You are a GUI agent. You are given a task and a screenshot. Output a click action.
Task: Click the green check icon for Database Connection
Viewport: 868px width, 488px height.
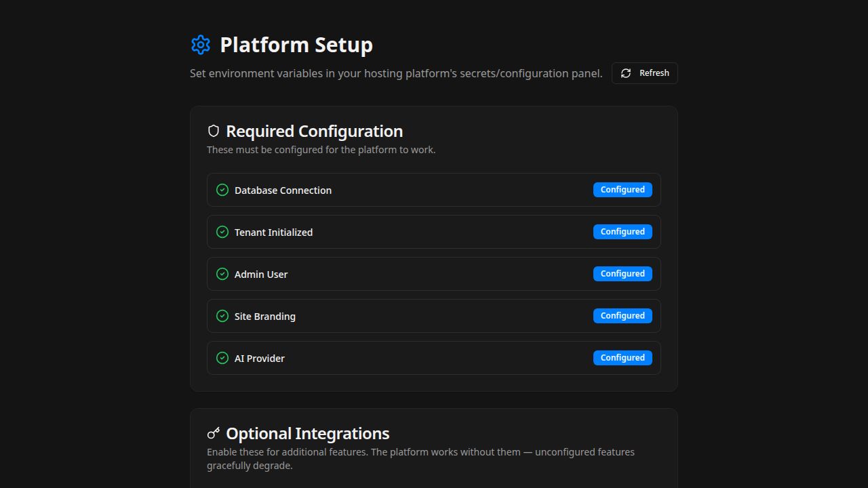click(222, 190)
